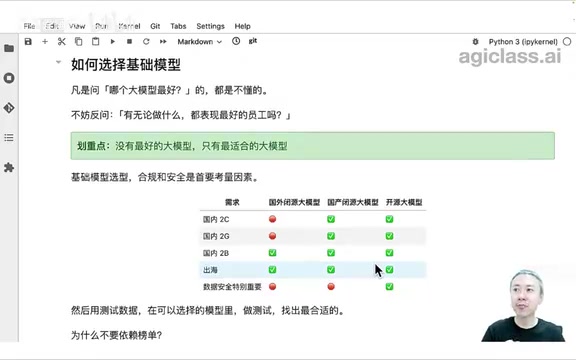This screenshot has width=576, height=360.
Task: Click the 国内 2G row label
Action: pyautogui.click(x=216, y=236)
